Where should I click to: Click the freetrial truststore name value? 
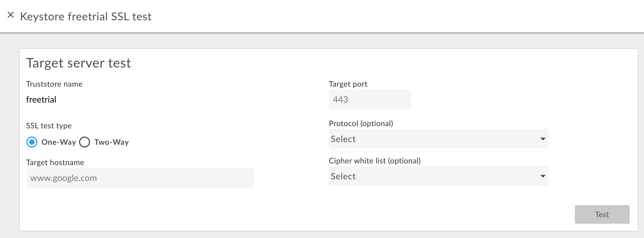point(41,100)
